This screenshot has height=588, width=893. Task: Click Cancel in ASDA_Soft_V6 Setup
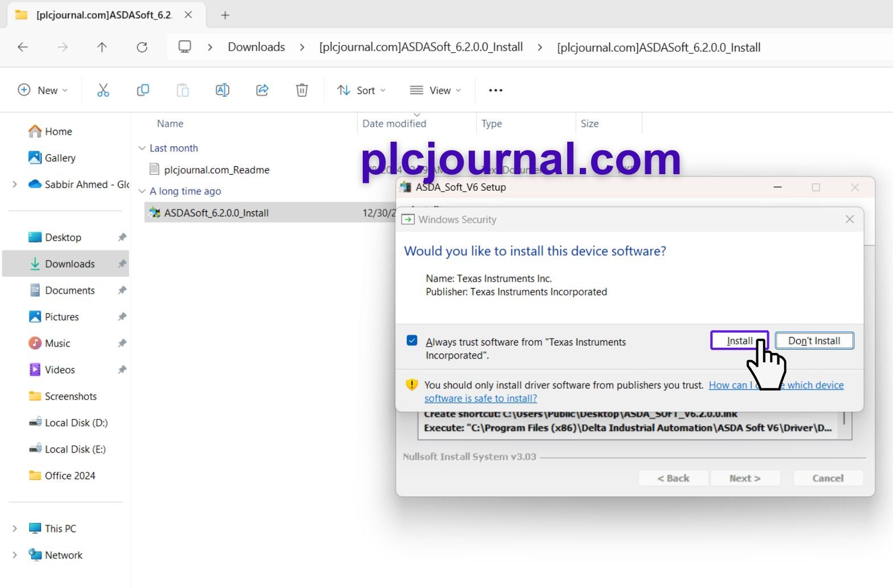coord(828,478)
